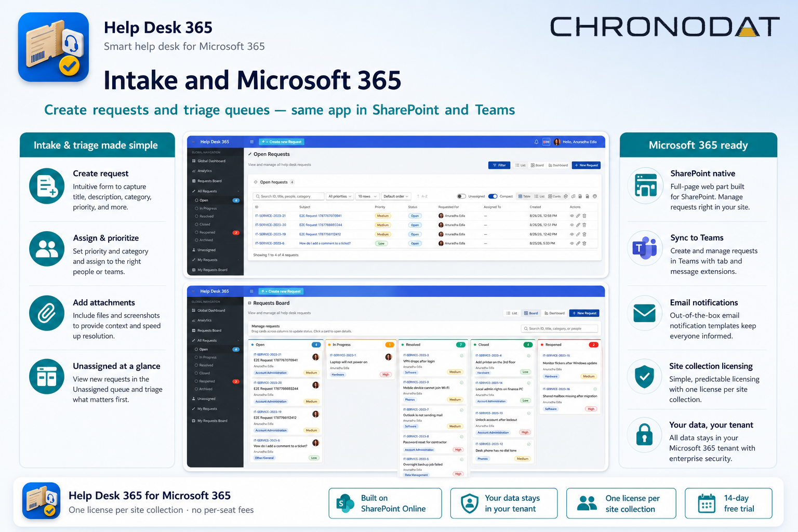
Task: Click the Assign & prioritize people icon
Action: pos(47,249)
